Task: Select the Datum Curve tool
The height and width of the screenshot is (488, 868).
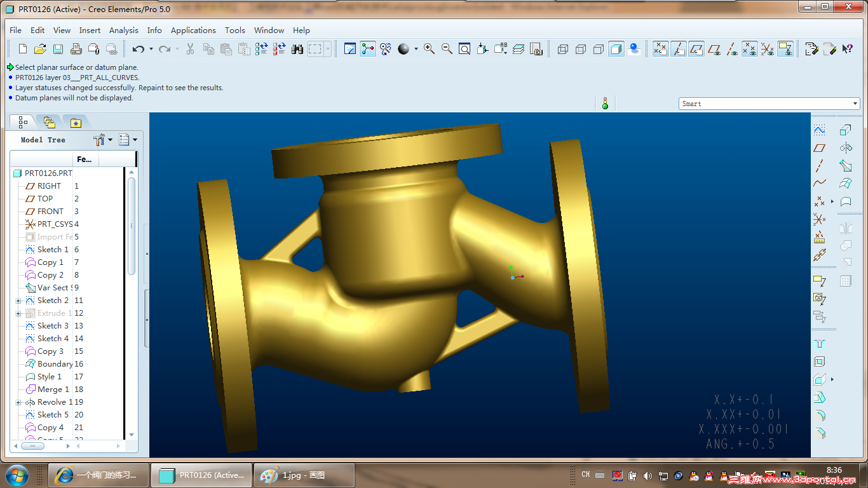Action: (x=820, y=184)
